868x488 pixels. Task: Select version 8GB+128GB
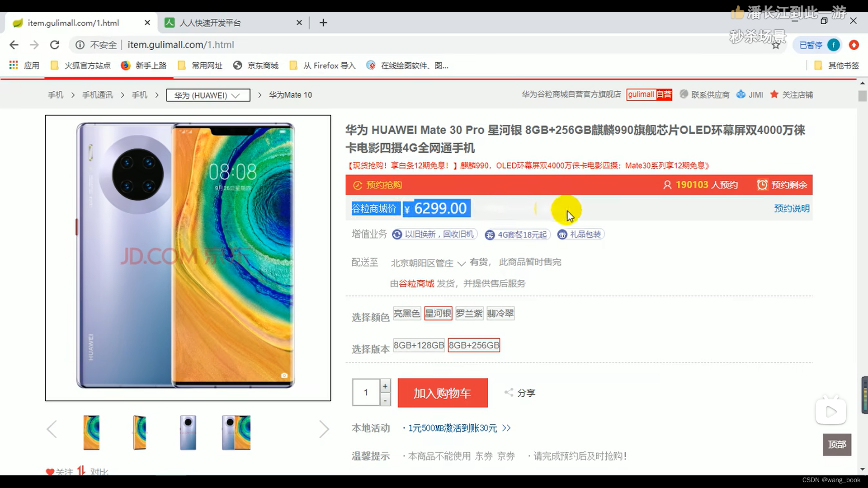[419, 345]
